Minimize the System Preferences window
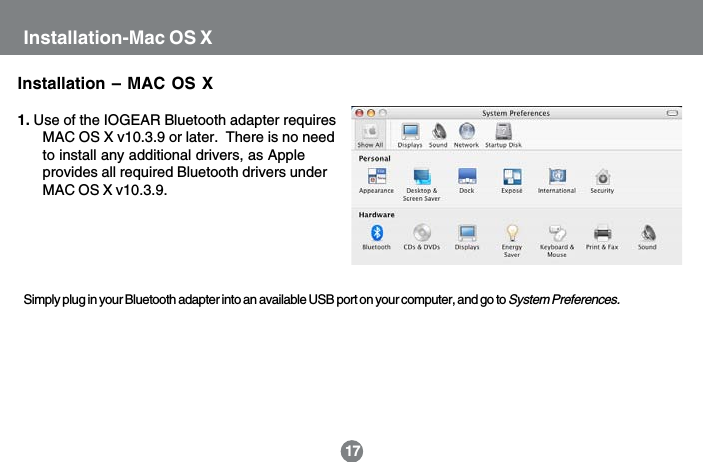Viewport: 703px width, 462px height. pyautogui.click(x=371, y=113)
